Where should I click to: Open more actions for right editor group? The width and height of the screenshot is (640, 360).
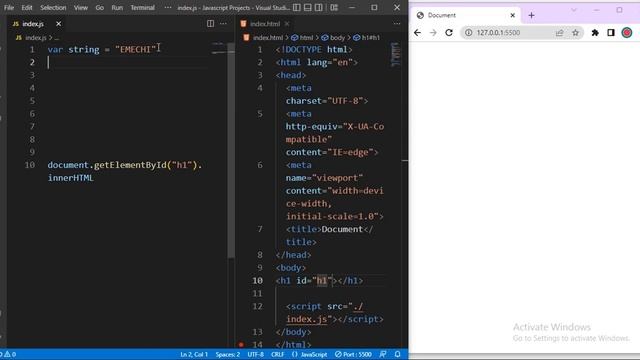click(x=397, y=24)
